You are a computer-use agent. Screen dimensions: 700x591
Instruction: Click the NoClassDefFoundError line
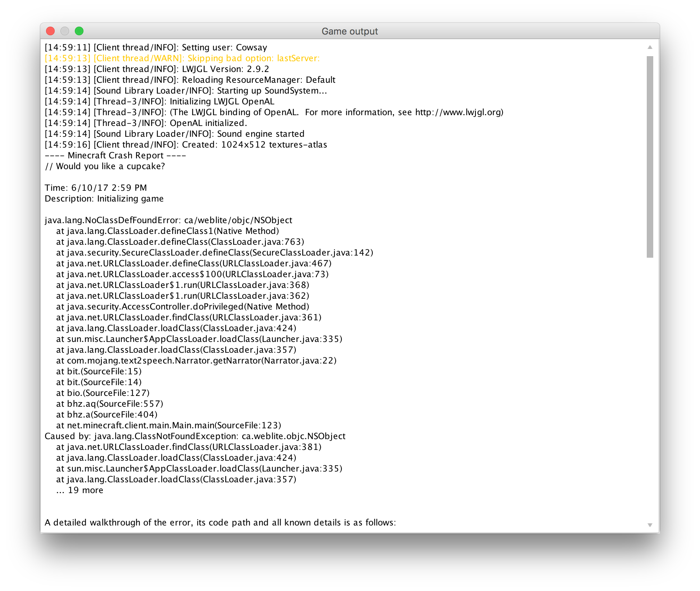(x=168, y=220)
